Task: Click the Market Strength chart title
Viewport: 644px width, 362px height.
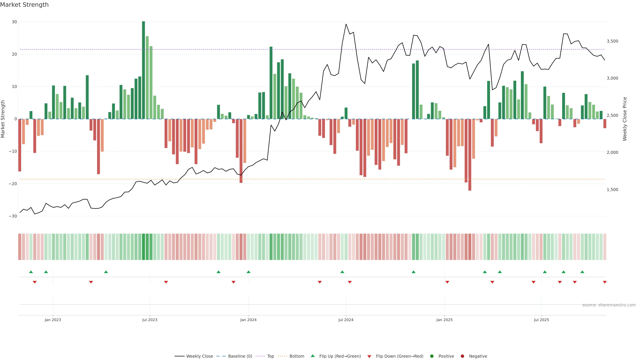Action: coord(24,5)
